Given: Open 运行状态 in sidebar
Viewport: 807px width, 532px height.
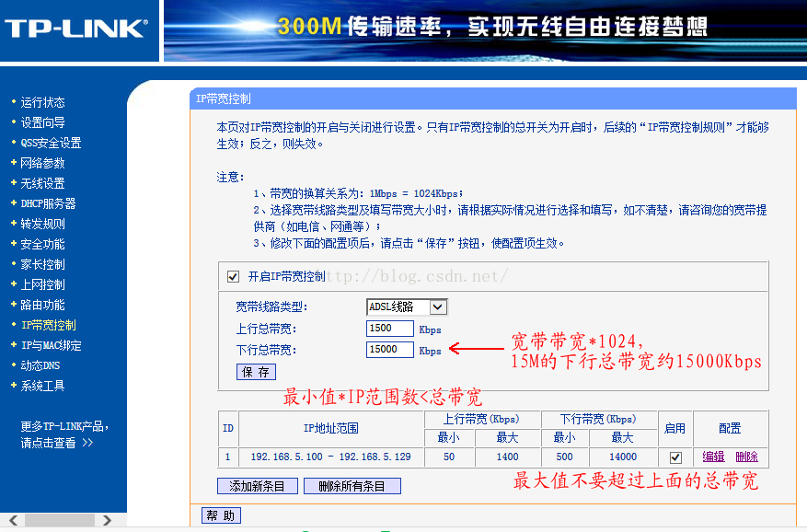Looking at the screenshot, I should (x=42, y=102).
